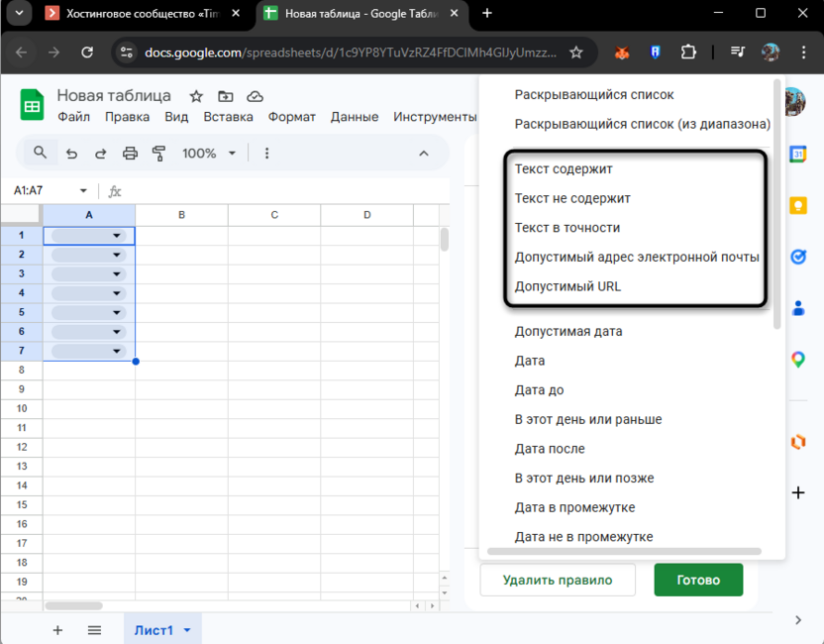The image size is (824, 644).
Task: Open the zoom 100% dropdown
Action: (x=209, y=154)
